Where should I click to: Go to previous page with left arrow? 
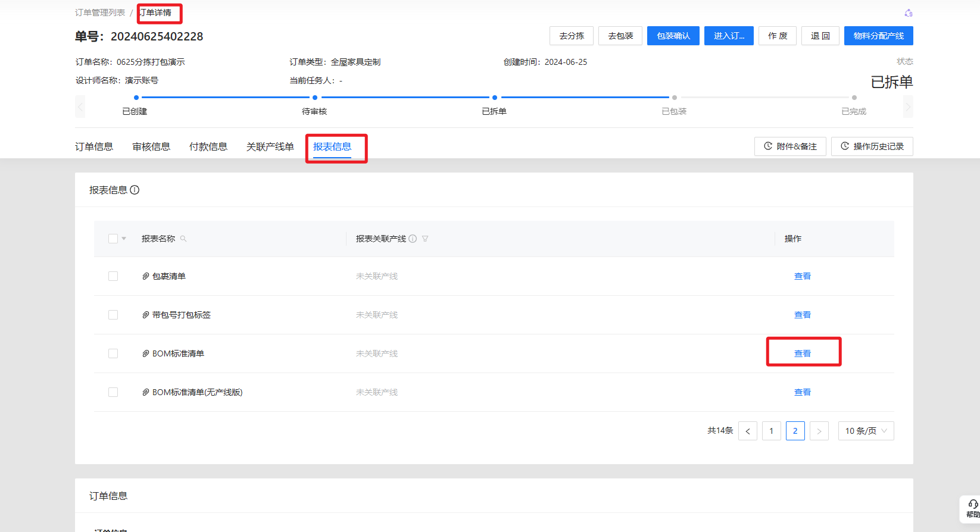[748, 431]
